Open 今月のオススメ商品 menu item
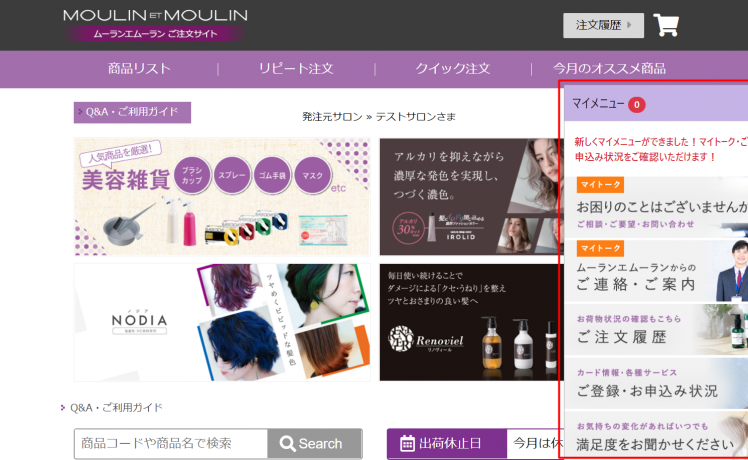 609,68
